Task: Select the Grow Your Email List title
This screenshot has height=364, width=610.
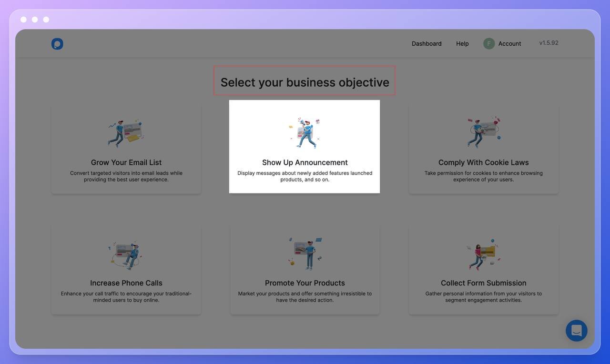Action: 126,162
